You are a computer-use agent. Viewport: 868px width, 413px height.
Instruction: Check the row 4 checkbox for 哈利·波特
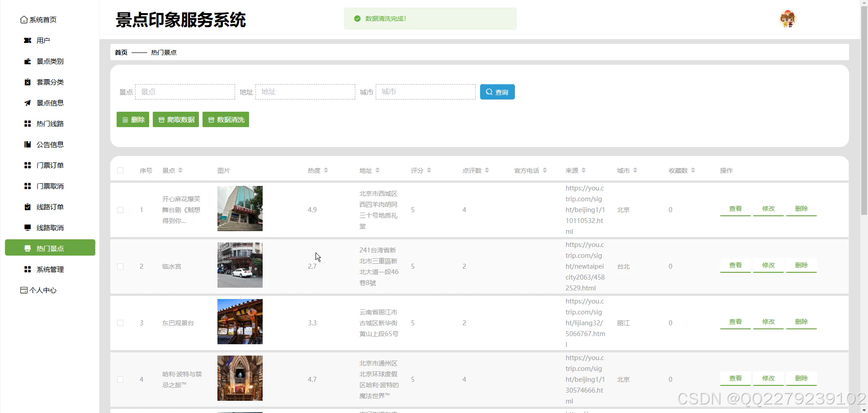pos(120,380)
